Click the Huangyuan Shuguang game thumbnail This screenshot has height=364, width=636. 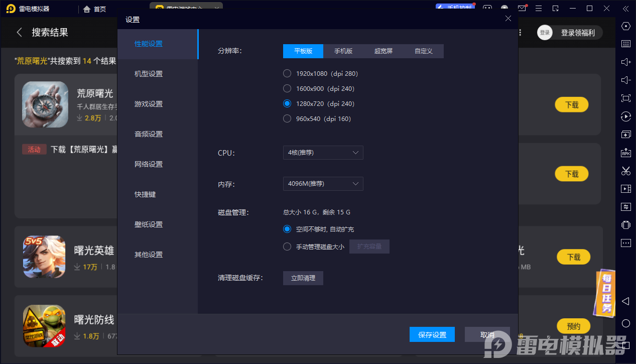coord(45,104)
